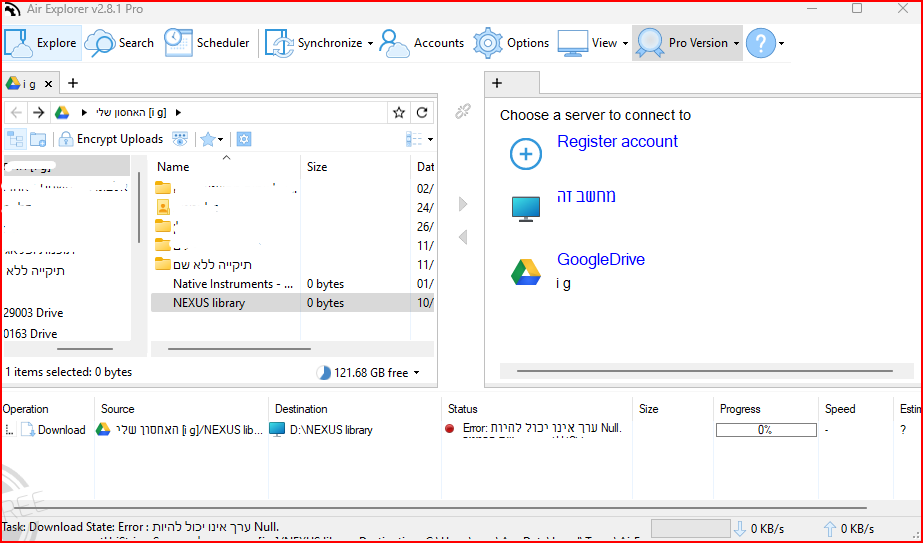Click the upload speed arrow icon
The height and width of the screenshot is (543, 923).
pyautogui.click(x=829, y=528)
